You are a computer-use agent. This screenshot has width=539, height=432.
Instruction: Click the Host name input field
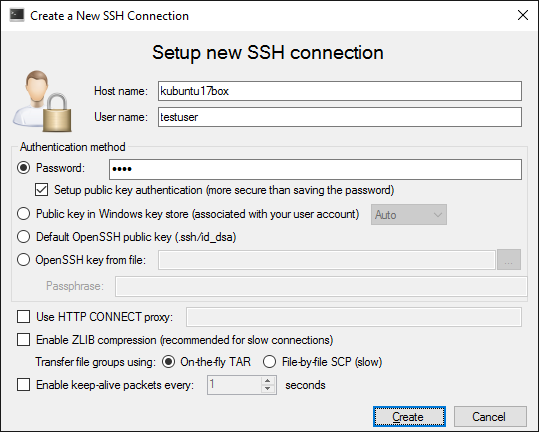tap(340, 91)
